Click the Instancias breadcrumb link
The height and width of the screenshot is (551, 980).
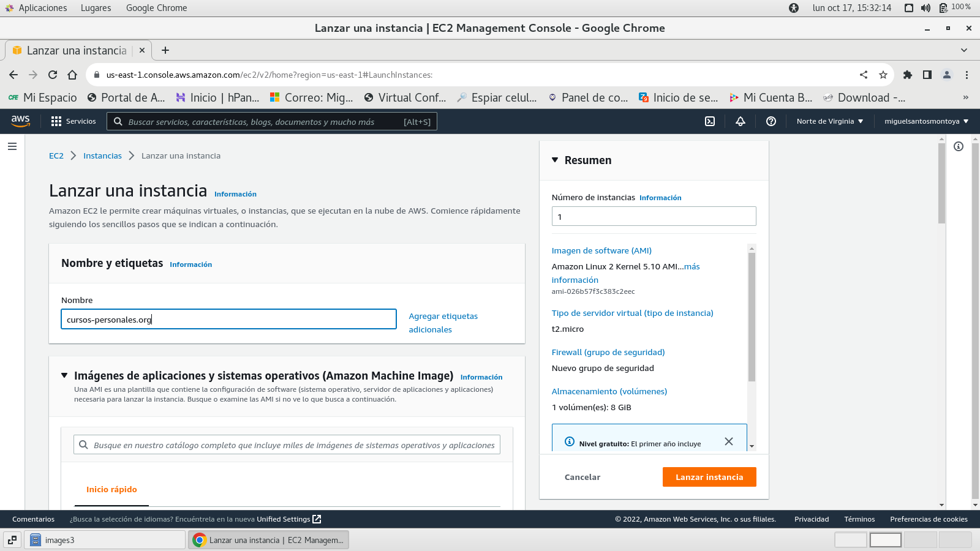coord(102,156)
